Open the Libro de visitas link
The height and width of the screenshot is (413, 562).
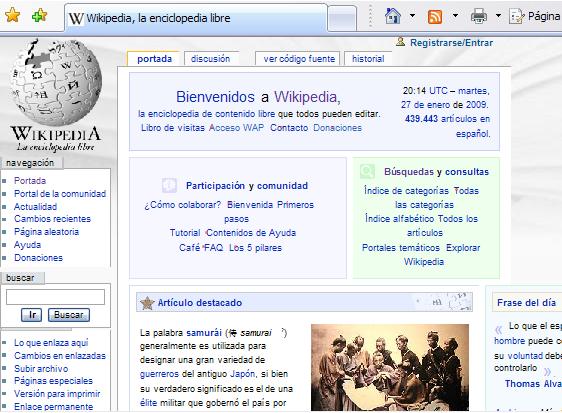tap(173, 128)
